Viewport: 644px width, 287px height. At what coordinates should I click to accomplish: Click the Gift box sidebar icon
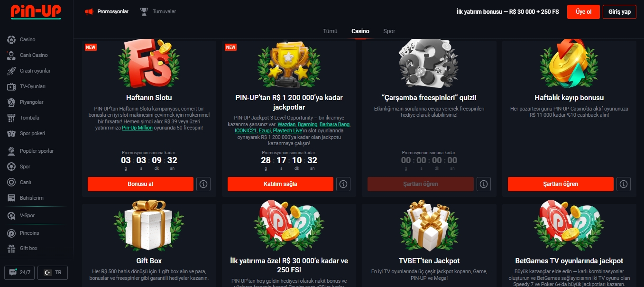(11, 248)
